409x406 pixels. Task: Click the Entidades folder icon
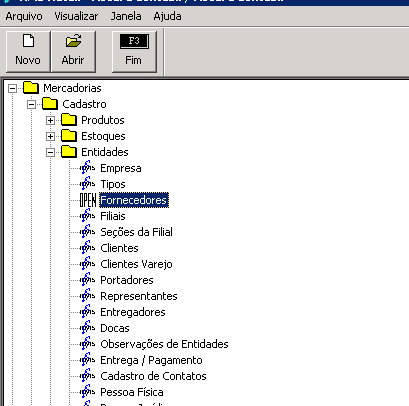[69, 152]
